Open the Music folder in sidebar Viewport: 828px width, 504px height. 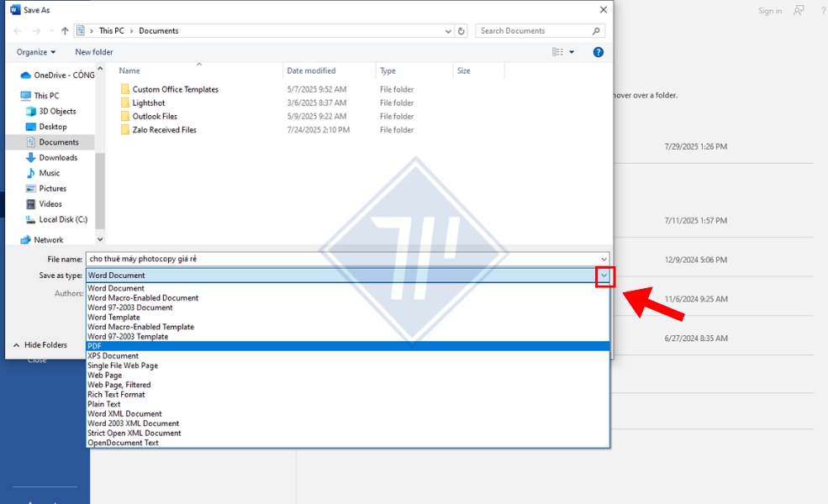pyautogui.click(x=49, y=173)
